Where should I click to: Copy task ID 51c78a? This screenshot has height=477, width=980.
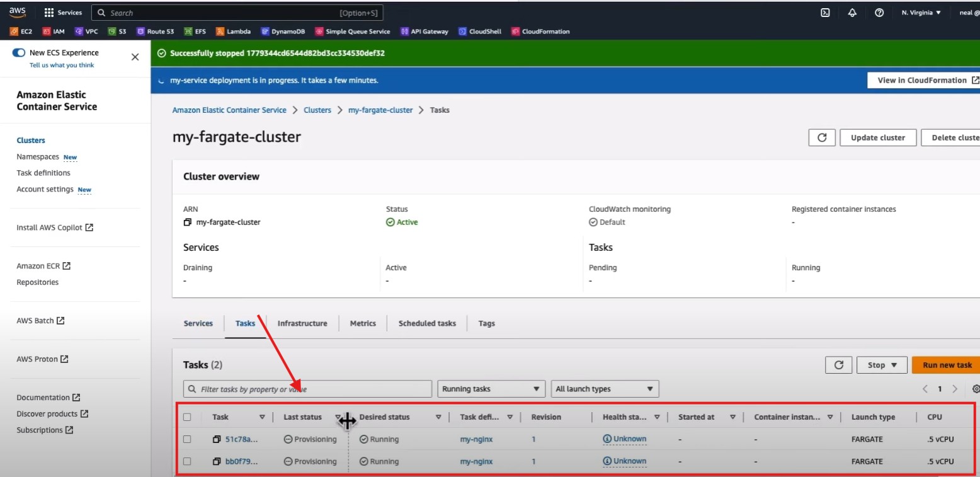tap(217, 439)
